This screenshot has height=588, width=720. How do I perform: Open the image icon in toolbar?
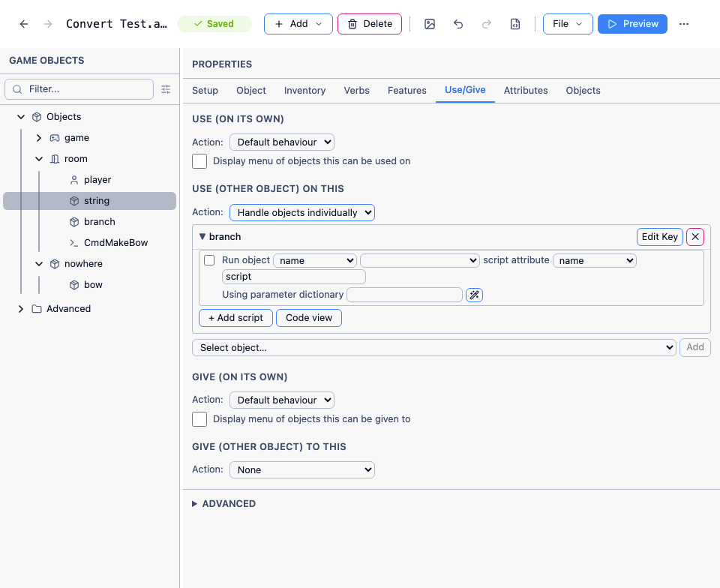coord(430,24)
